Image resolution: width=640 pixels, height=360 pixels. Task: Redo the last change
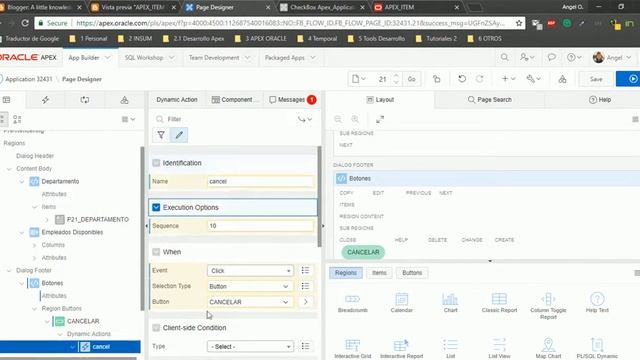click(480, 79)
